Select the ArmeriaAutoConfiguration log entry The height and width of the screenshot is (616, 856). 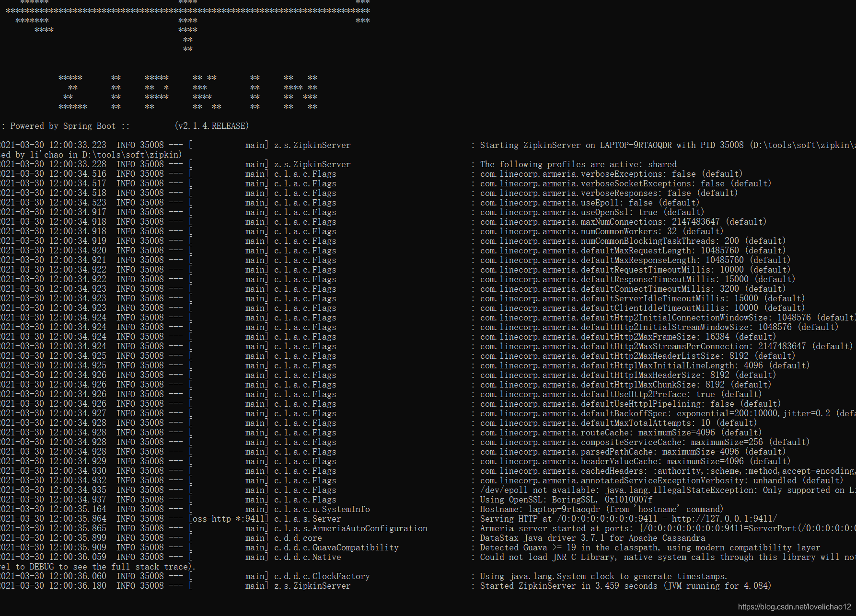click(x=368, y=528)
